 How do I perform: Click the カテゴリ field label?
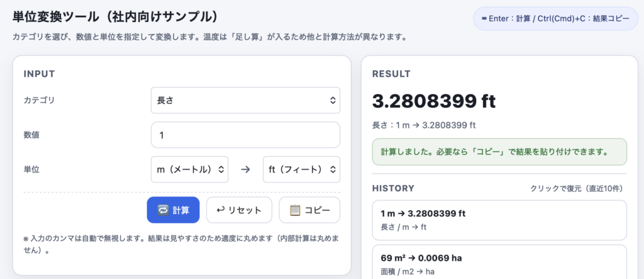tap(39, 100)
